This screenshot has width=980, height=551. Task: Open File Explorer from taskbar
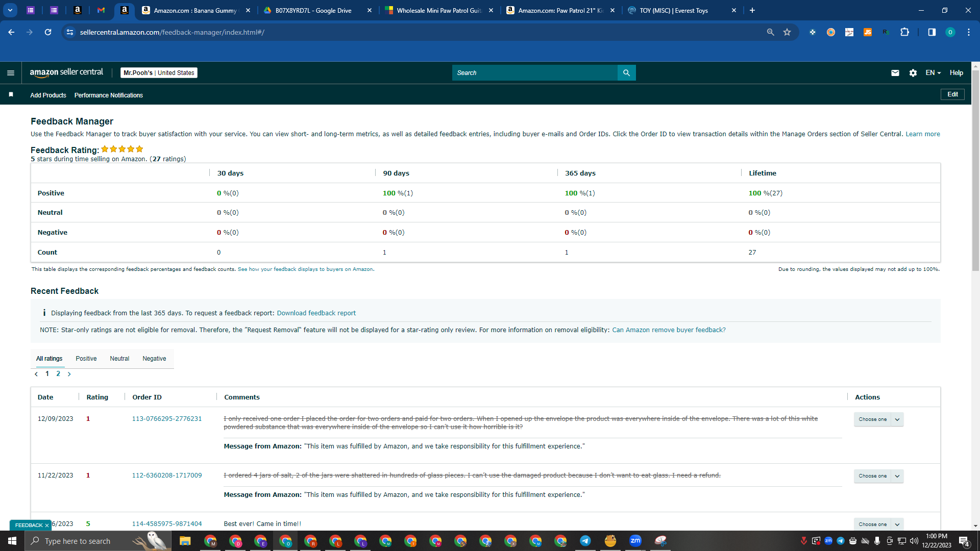click(x=185, y=541)
